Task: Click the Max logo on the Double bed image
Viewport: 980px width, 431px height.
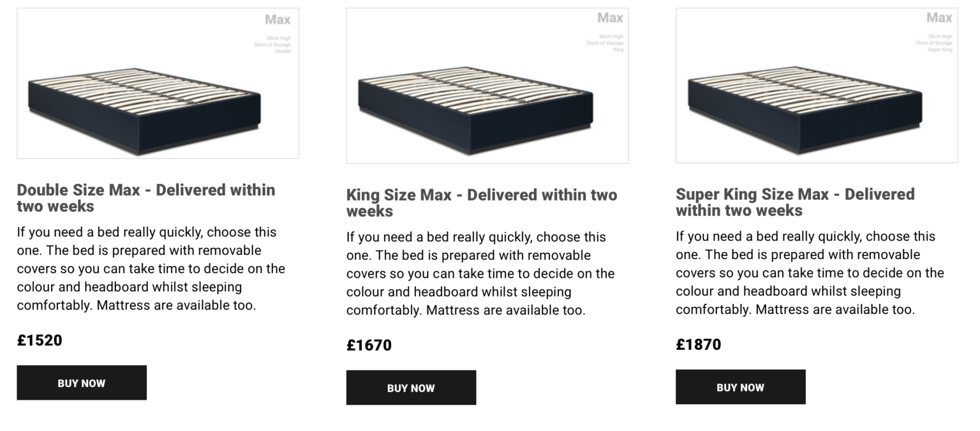Action: [278, 19]
